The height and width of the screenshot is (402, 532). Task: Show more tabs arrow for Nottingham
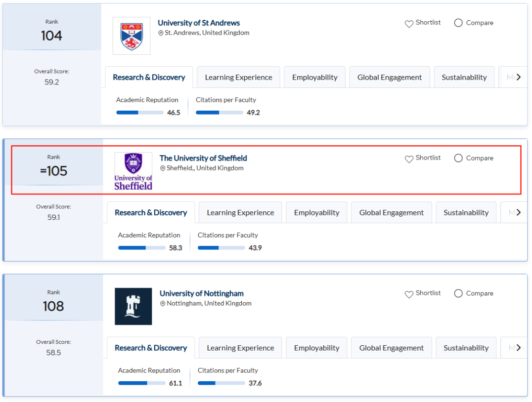pos(519,348)
